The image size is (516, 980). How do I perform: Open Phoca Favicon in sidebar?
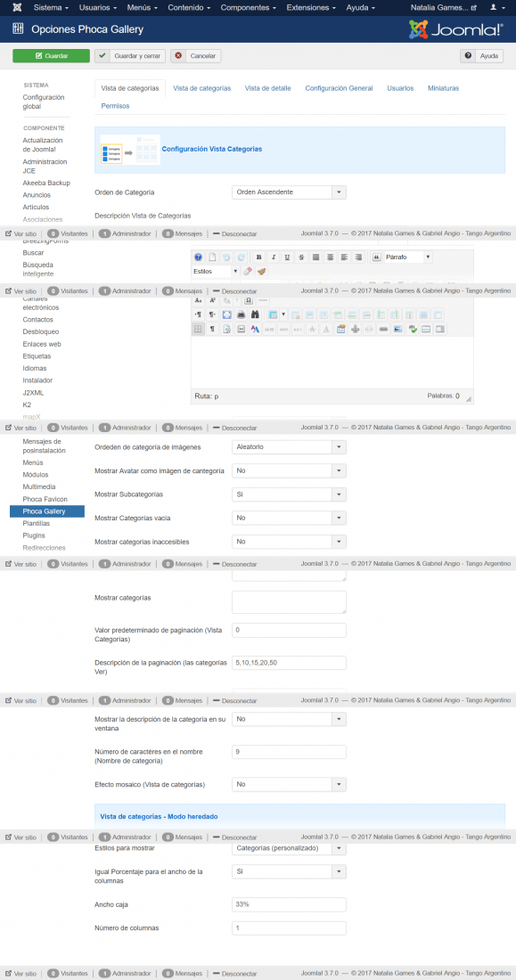[x=45, y=499]
